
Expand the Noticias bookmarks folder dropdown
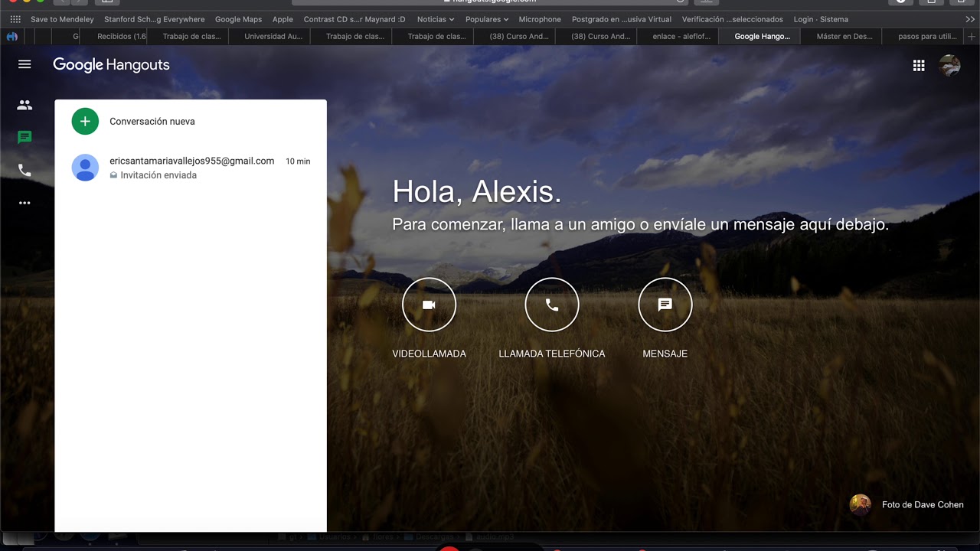point(436,19)
